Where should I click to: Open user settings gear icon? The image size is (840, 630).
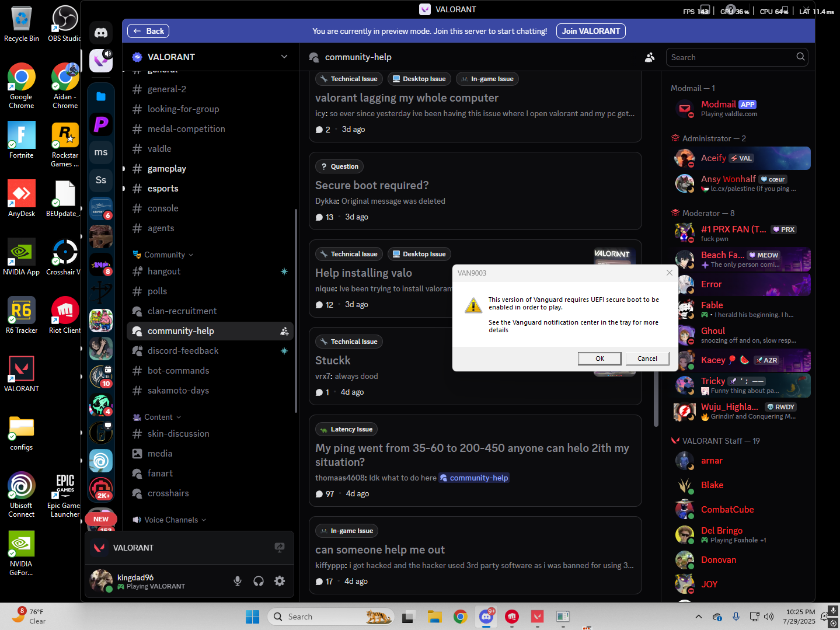click(280, 581)
